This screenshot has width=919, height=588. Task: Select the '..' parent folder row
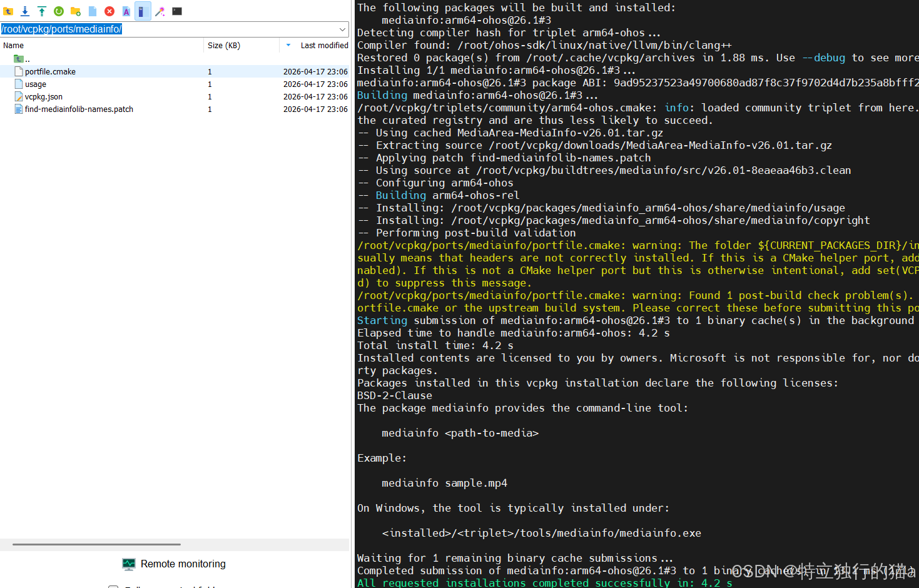point(175,59)
